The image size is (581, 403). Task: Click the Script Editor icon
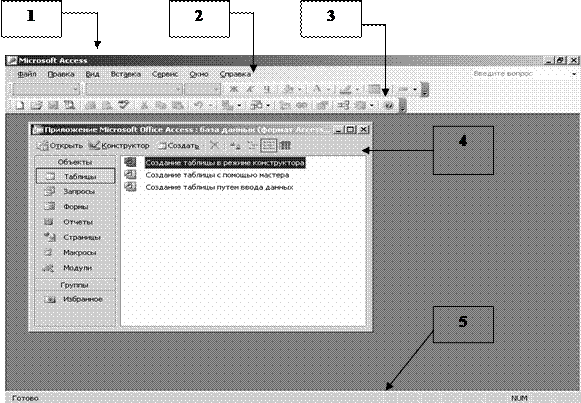coord(302,106)
